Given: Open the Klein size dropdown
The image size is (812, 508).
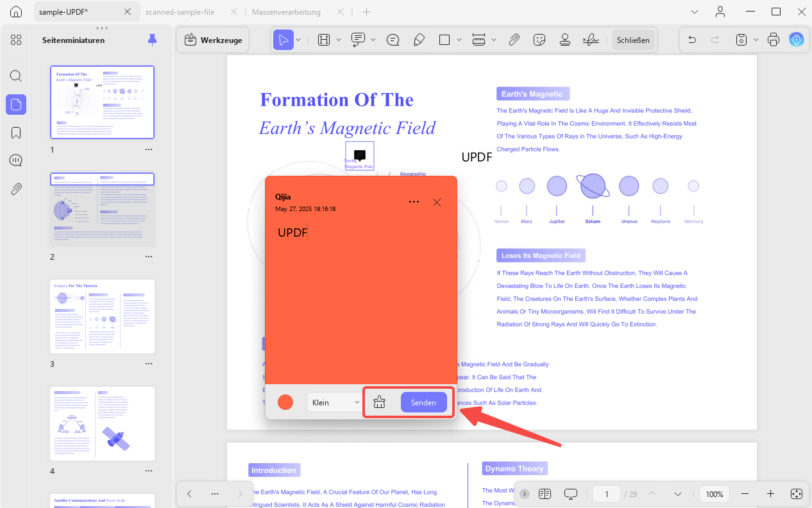Looking at the screenshot, I should (335, 402).
